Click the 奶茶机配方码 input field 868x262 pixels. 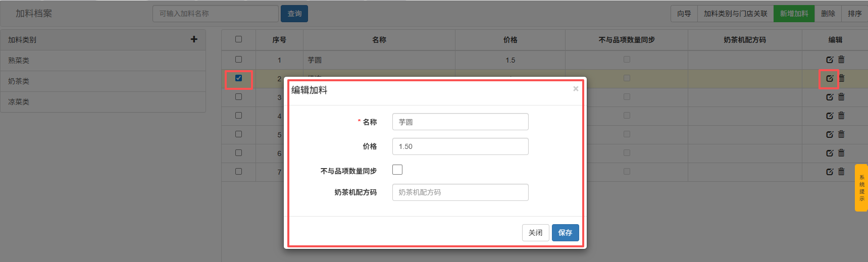click(x=460, y=192)
